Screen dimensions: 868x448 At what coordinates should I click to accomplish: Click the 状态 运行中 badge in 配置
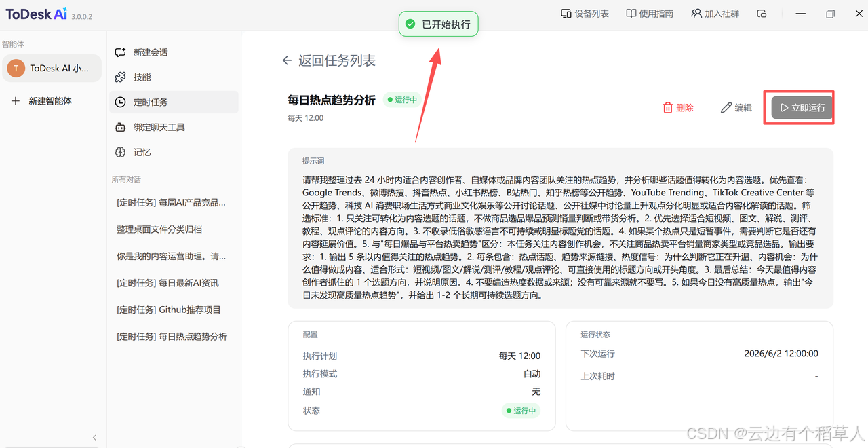coord(521,411)
